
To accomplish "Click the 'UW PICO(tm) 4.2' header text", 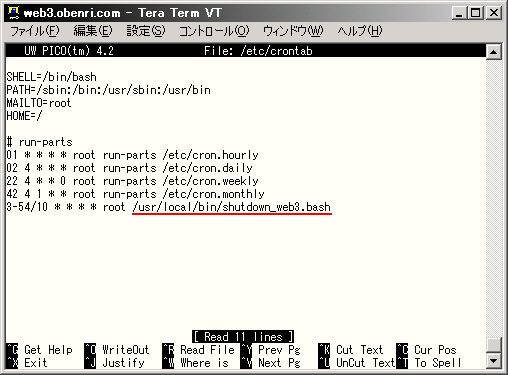I will point(69,51).
